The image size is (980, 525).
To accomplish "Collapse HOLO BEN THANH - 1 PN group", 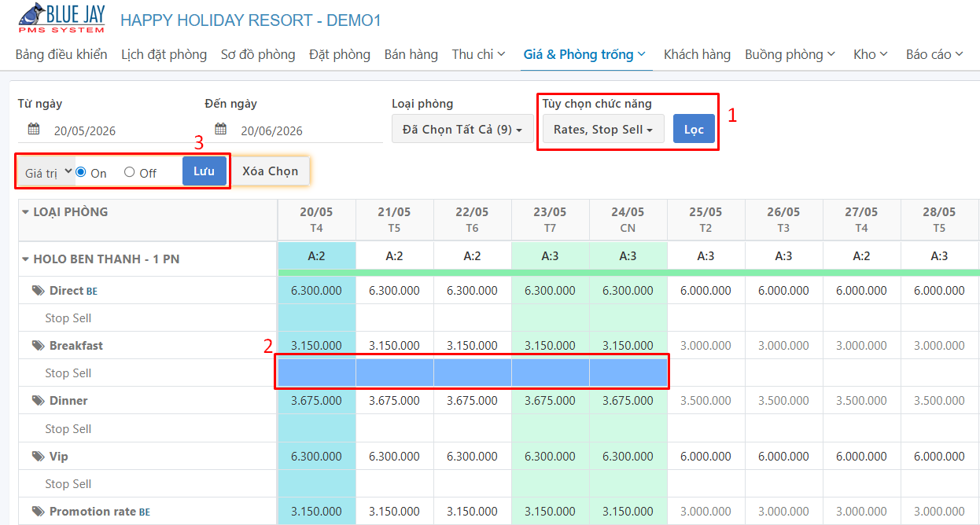I will point(25,259).
